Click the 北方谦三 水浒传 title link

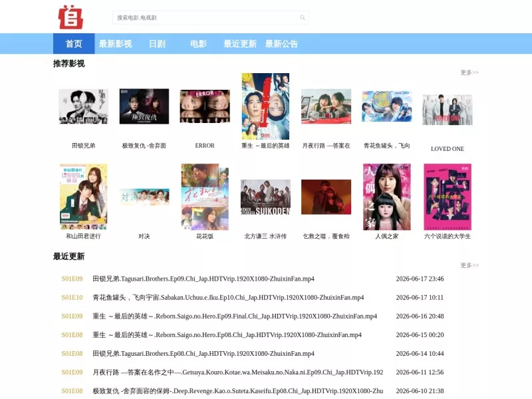pos(265,236)
